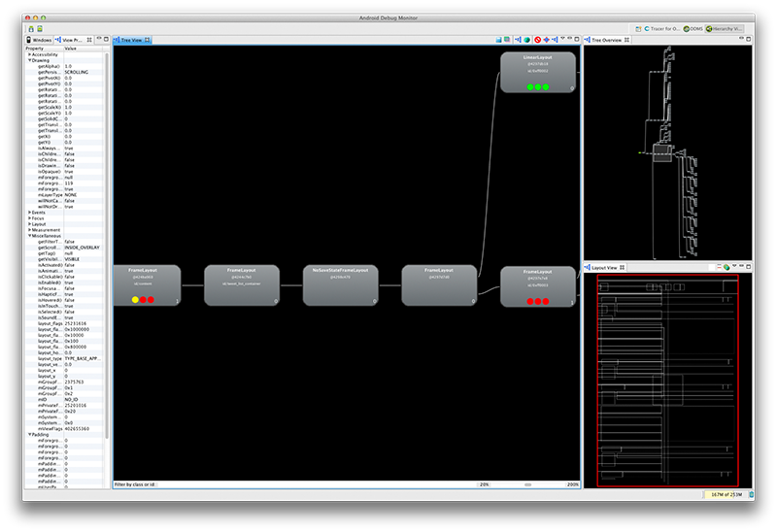Click blue tree icon right of request layout icon
Viewport: 777px width, 532px height.
pos(555,40)
